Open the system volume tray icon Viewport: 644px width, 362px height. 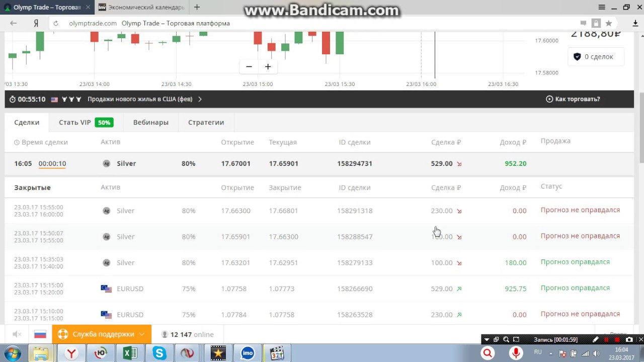click(596, 353)
